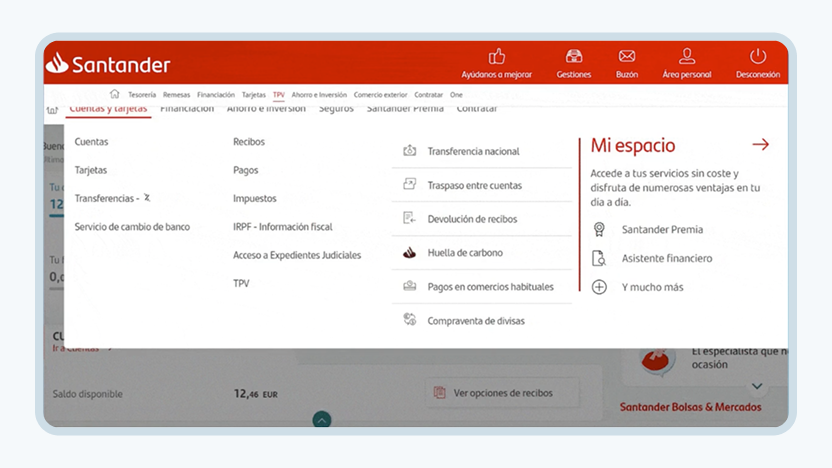Screen dimensions: 832x468
Task: Open Servicio de cambio de banco
Action: pos(132,227)
